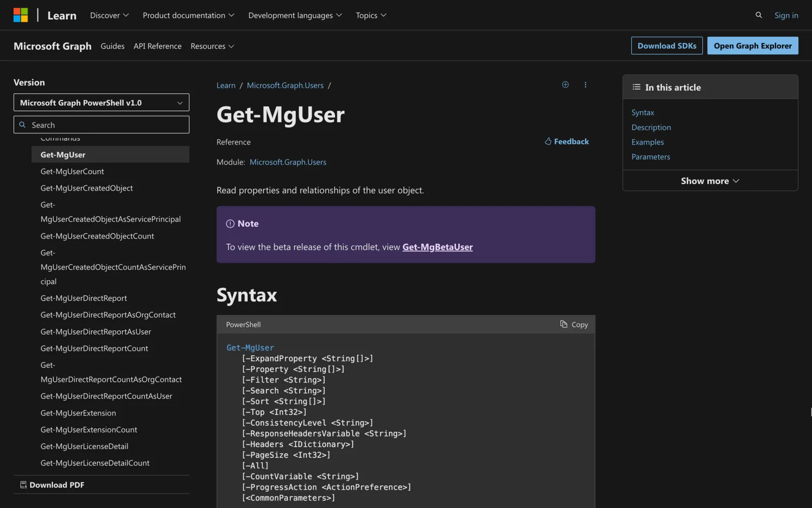Open Get-MgUserDirectReportAsUser entry
The image size is (812, 508).
pyautogui.click(x=96, y=332)
